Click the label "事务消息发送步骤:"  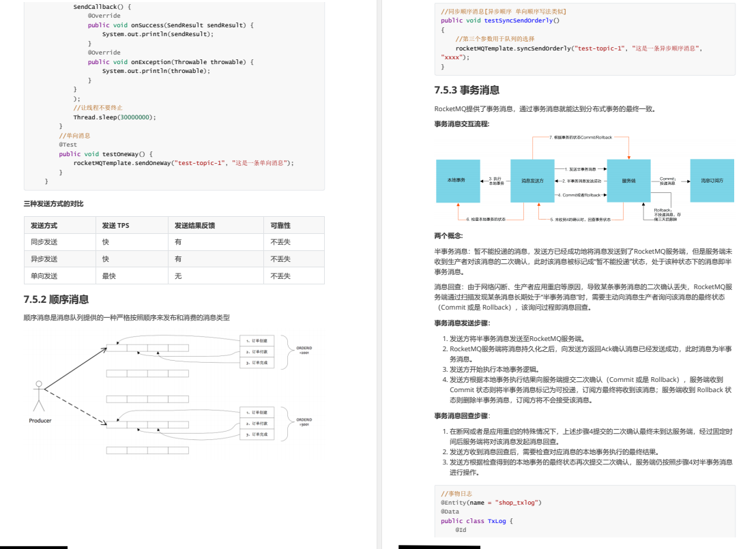coord(463,323)
